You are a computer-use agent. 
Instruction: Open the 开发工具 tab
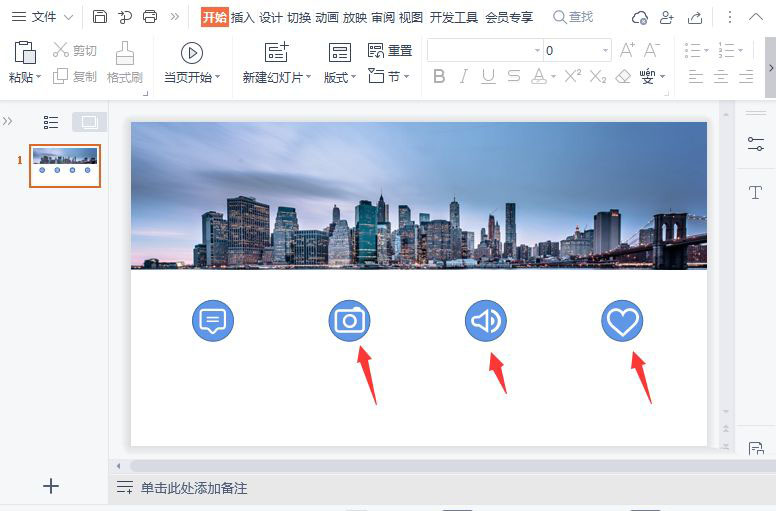pyautogui.click(x=454, y=17)
